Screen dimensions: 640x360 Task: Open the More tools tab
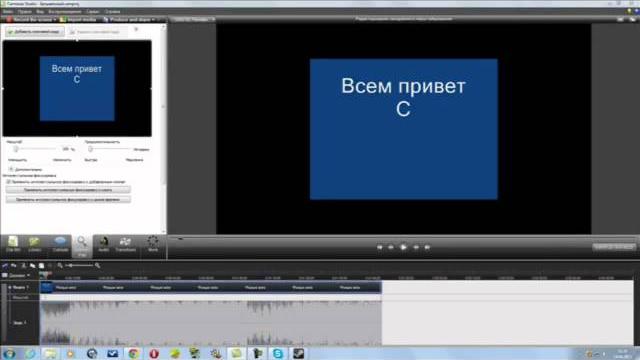pos(153,245)
